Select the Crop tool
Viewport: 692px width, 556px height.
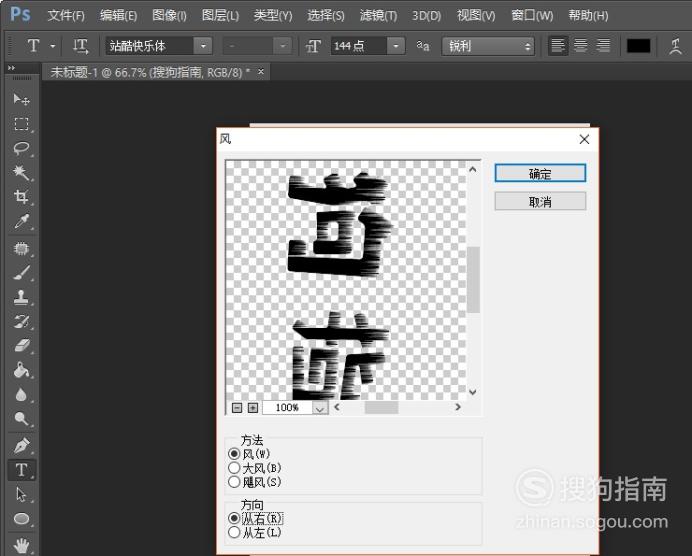coord(21,196)
